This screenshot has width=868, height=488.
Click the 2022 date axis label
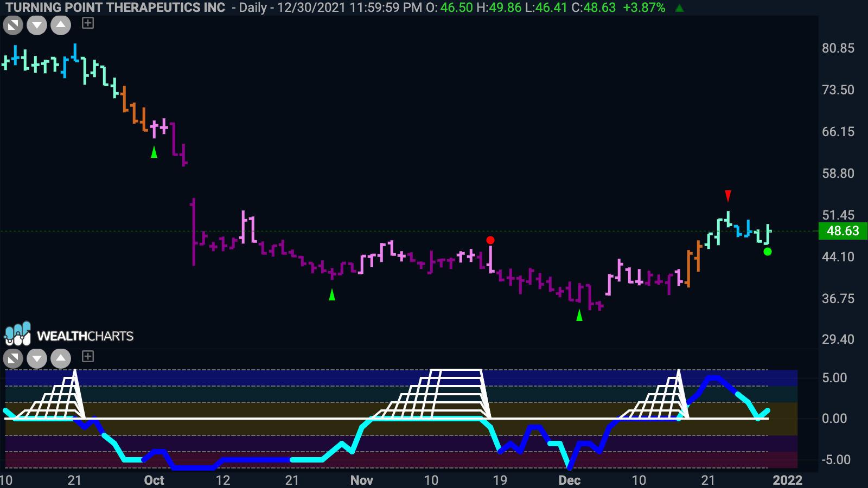click(787, 480)
